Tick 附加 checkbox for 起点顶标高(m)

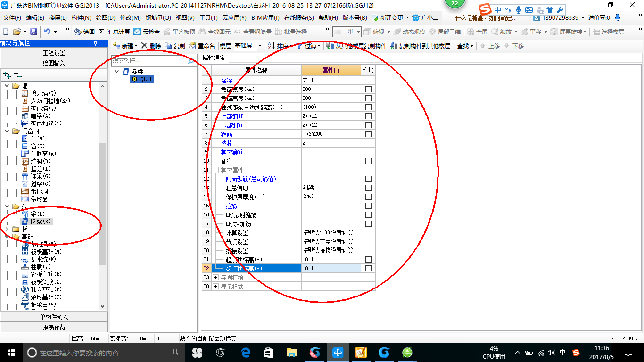tap(368, 259)
